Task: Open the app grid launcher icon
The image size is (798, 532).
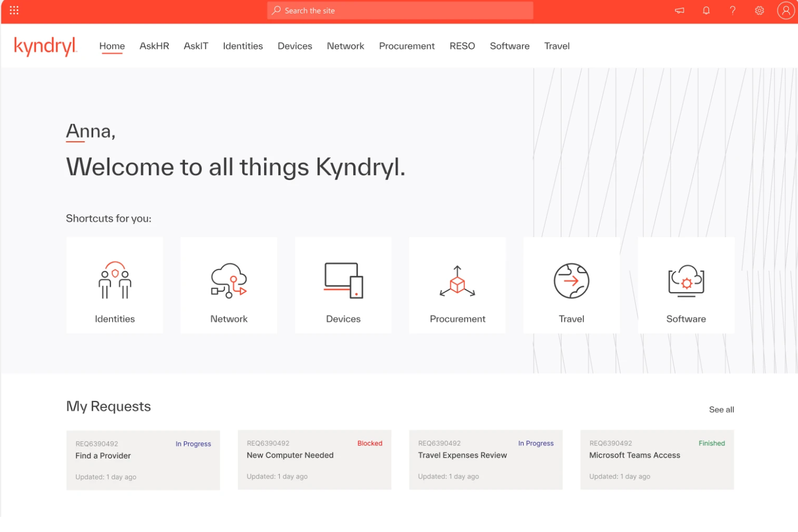Action: click(x=13, y=10)
